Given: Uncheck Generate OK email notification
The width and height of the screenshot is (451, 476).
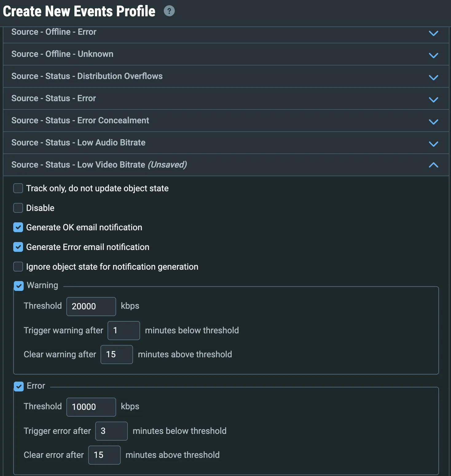Looking at the screenshot, I should point(18,228).
